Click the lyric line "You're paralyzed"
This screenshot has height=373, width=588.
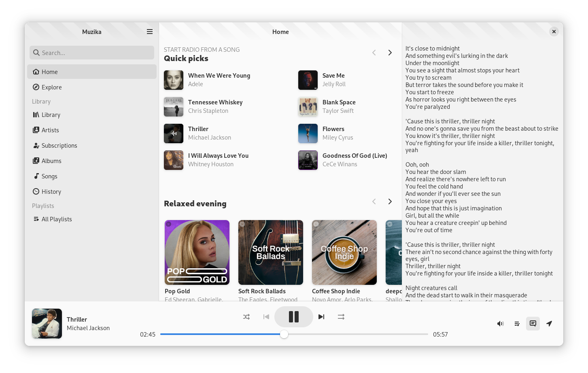coord(428,107)
